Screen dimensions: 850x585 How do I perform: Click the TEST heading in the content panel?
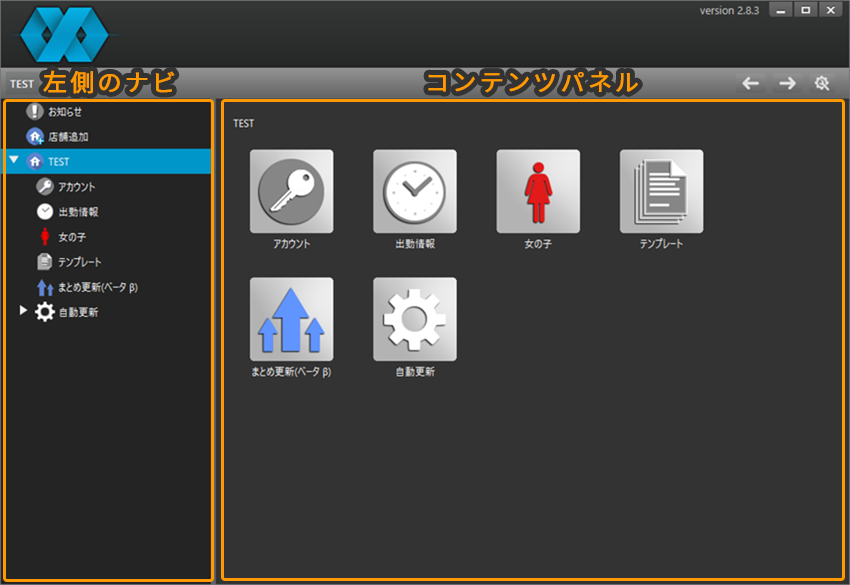(243, 124)
